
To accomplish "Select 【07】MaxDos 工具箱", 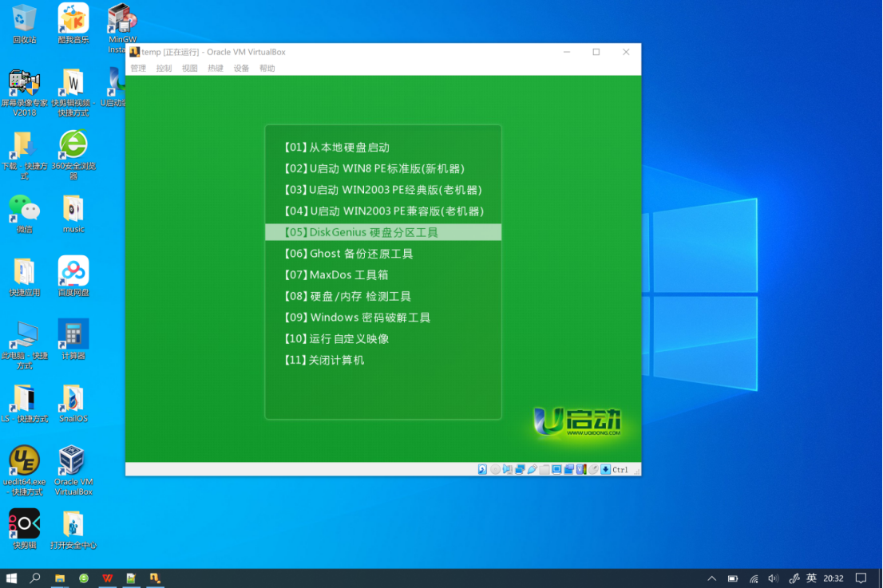I will 383,275.
